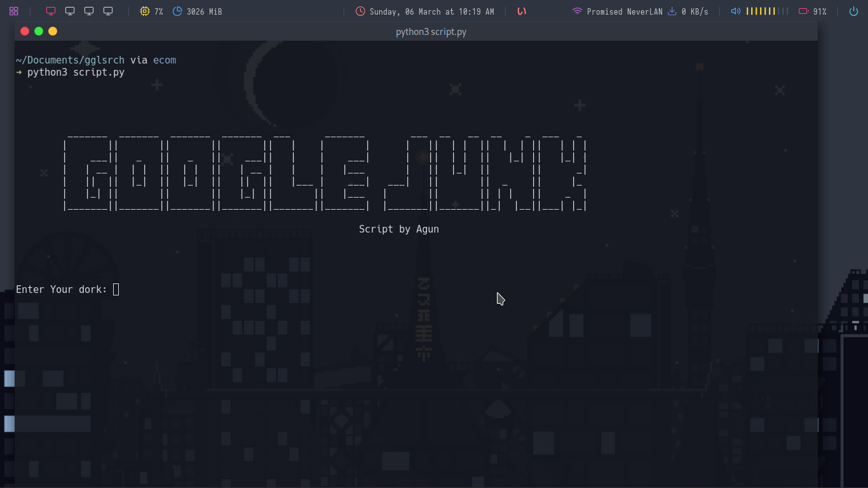Viewport: 868px width, 488px height.
Task: Switch to the first pink workspace icon
Action: (51, 11)
